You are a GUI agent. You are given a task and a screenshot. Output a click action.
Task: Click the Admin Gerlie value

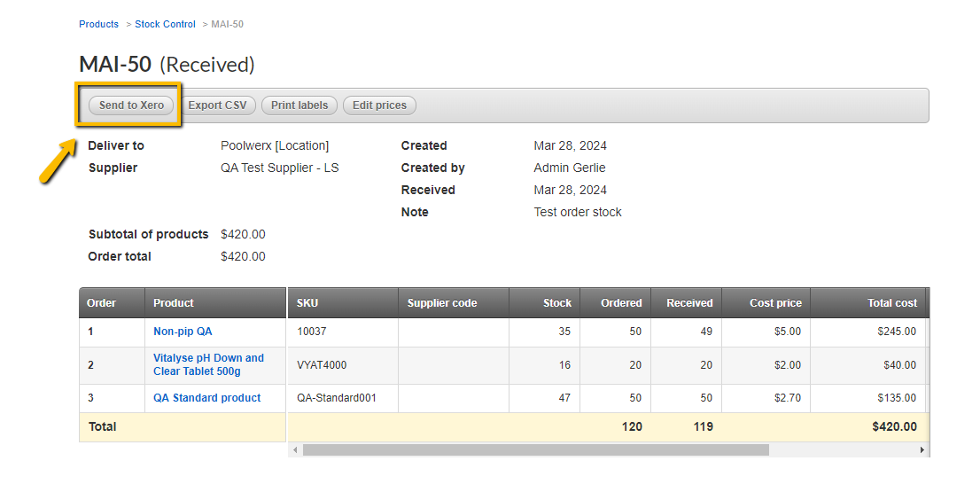(570, 168)
